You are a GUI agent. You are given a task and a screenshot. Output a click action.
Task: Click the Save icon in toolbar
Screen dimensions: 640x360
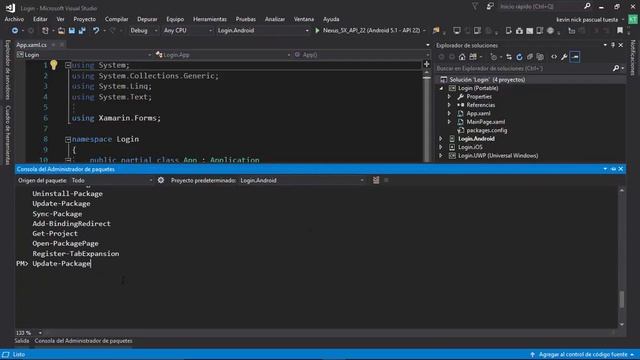click(72, 31)
